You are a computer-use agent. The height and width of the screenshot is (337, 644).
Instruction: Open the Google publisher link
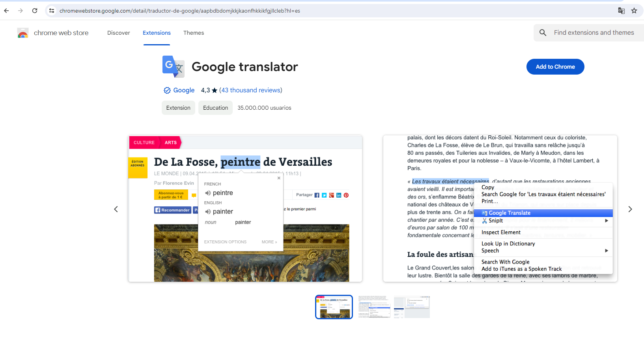coord(184,90)
